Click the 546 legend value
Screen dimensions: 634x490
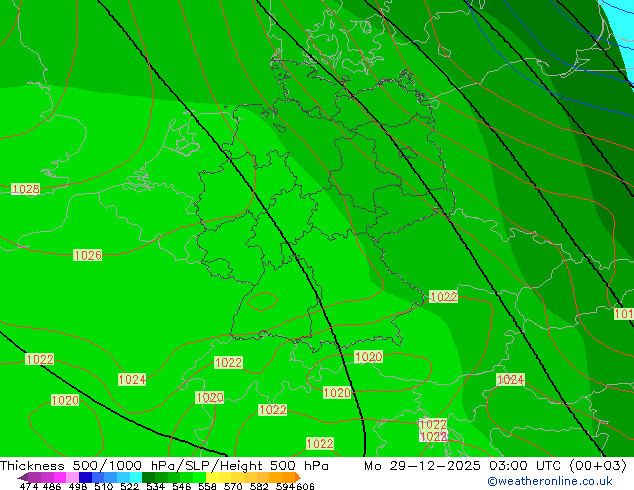click(x=181, y=486)
